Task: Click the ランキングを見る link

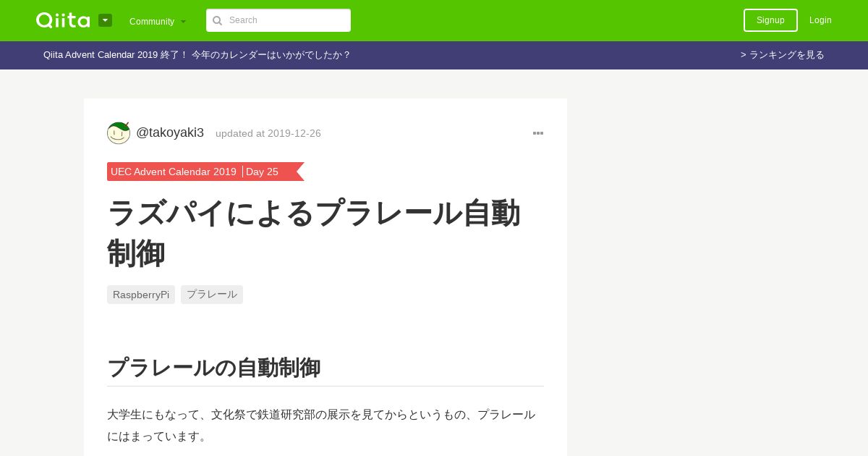Action: coord(783,55)
